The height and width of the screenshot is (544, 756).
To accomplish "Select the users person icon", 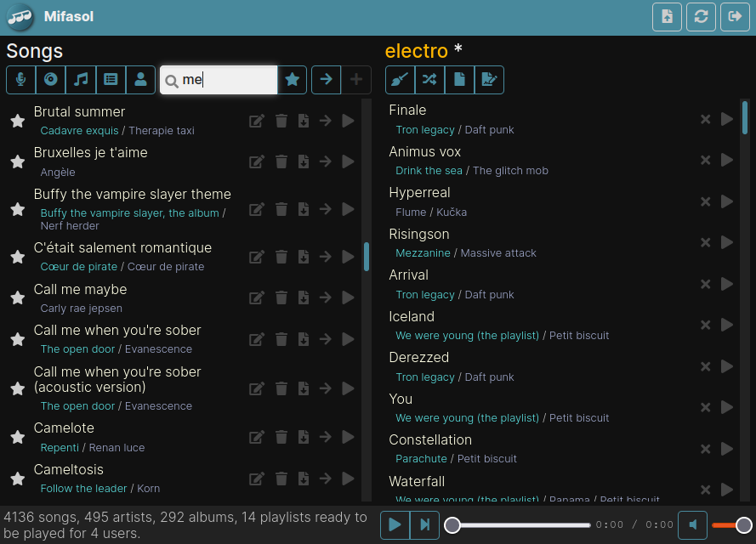I will (x=140, y=80).
